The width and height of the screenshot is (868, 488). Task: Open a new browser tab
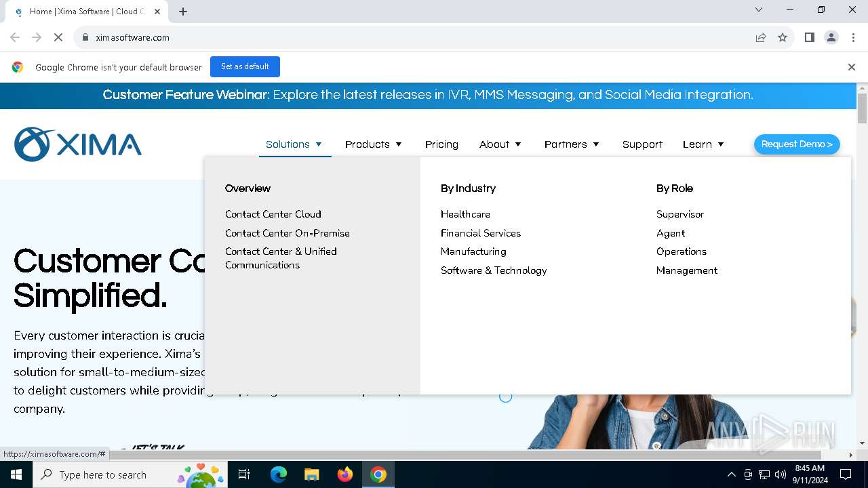tap(183, 11)
